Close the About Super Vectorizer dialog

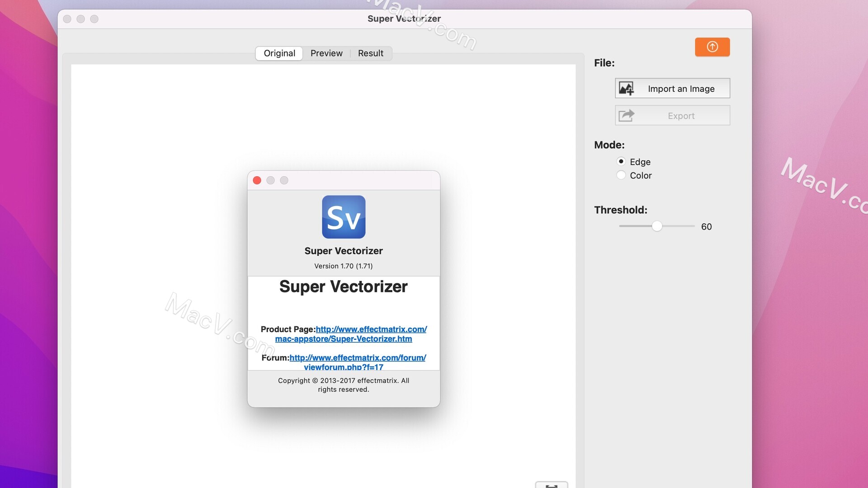257,180
